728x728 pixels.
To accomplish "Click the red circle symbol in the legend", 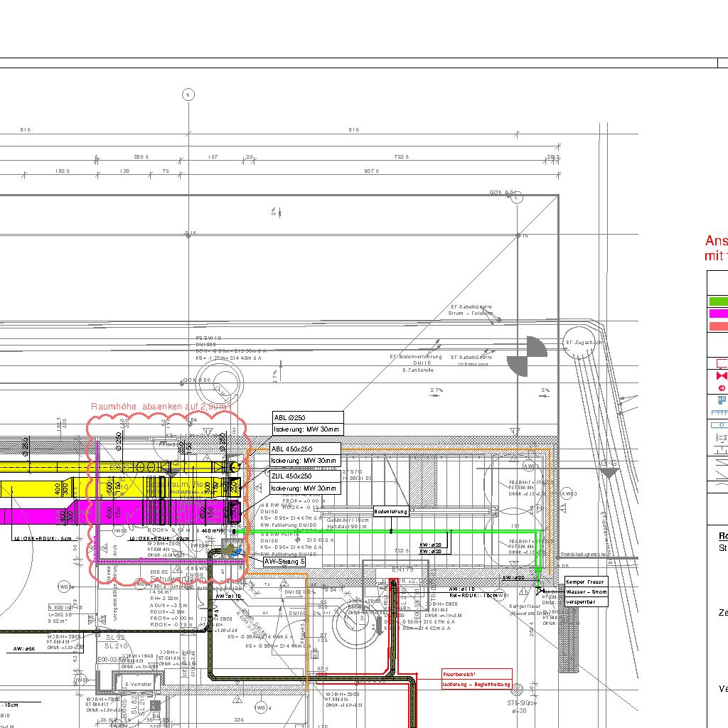I will [x=722, y=387].
